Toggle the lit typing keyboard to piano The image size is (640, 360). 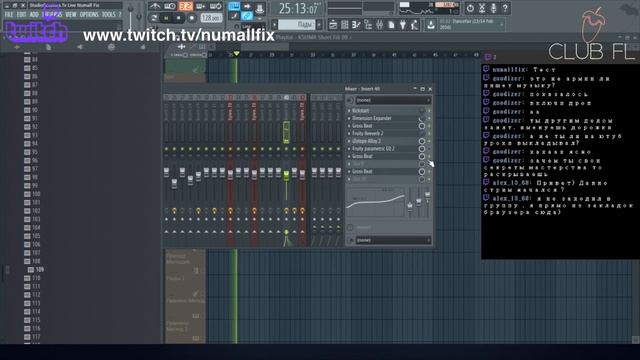point(234,6)
